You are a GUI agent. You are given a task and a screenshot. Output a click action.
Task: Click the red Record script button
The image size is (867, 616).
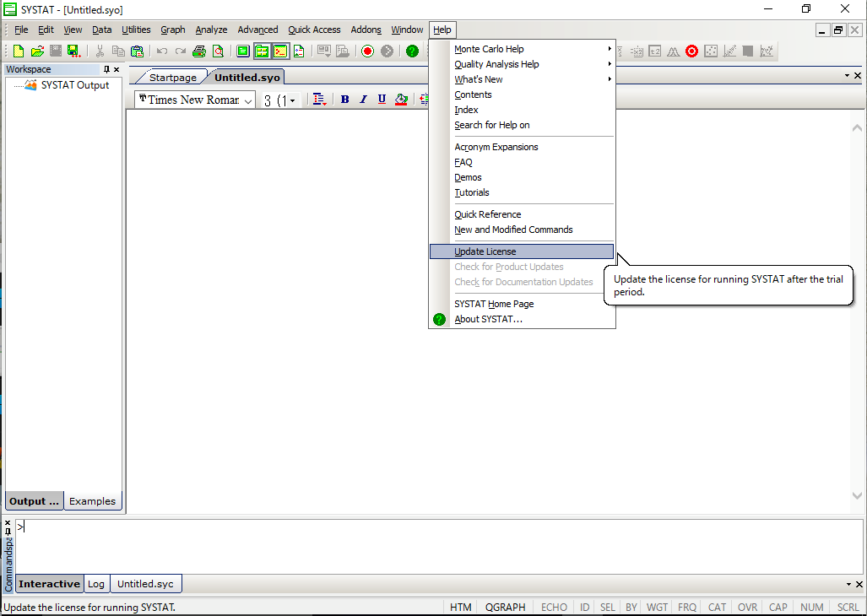[x=367, y=51]
